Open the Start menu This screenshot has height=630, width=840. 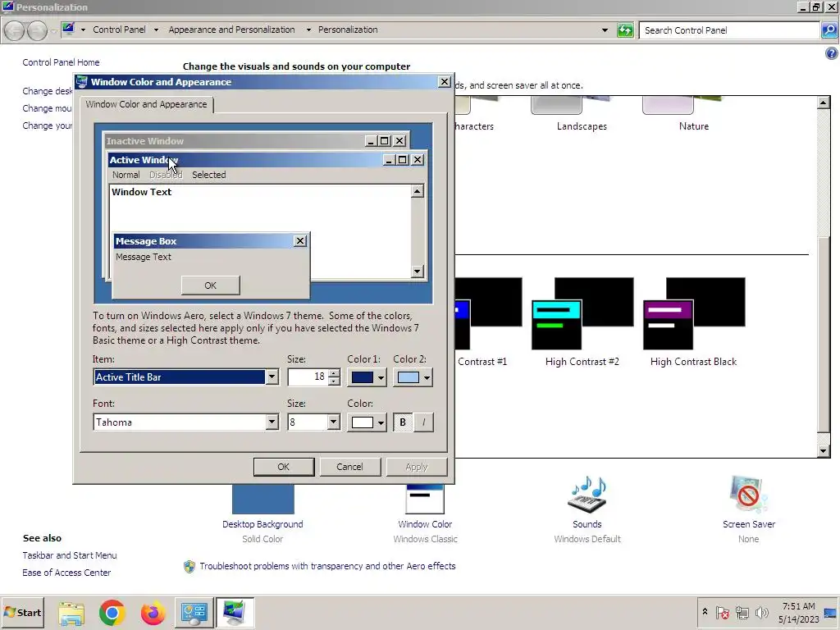pos(22,612)
